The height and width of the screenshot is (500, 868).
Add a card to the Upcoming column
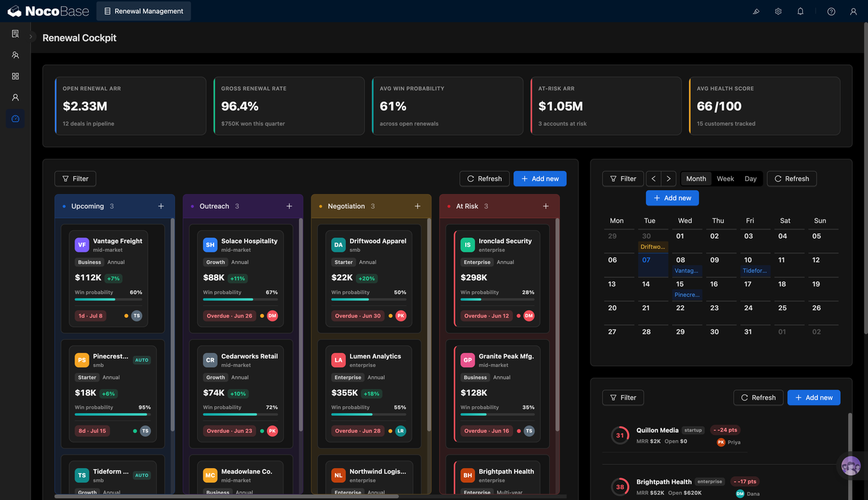click(x=161, y=206)
